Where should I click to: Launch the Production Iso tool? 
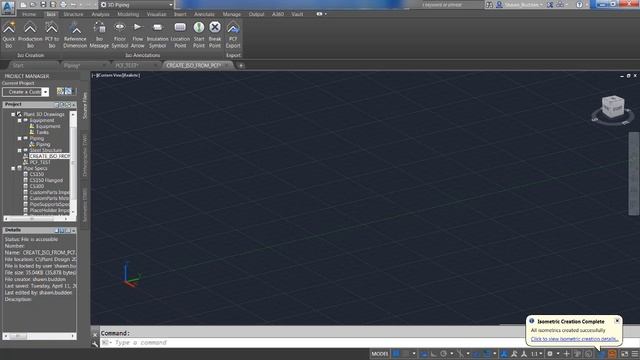[x=30, y=35]
